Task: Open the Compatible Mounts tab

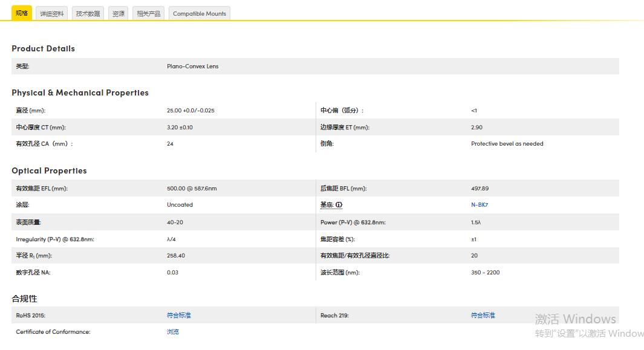Action: point(199,13)
